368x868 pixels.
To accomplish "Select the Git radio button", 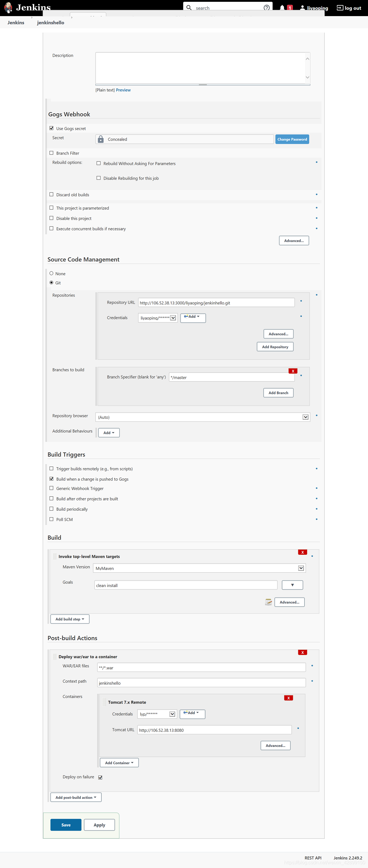I will coord(52,282).
